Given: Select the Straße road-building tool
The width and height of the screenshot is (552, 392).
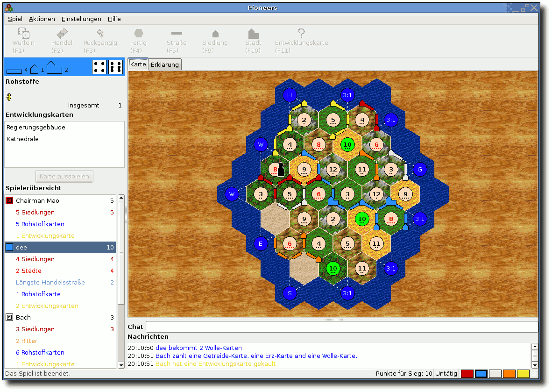Looking at the screenshot, I should (x=177, y=33).
